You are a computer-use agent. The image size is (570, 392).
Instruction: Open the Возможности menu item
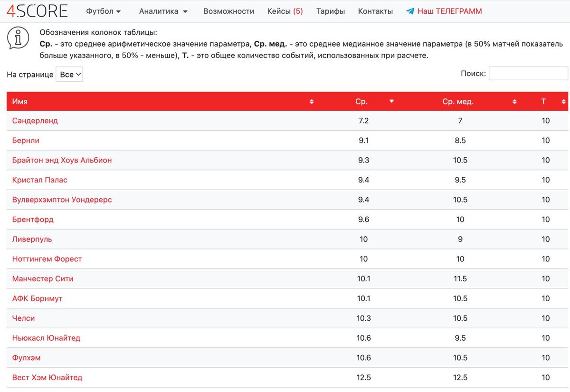tap(229, 11)
